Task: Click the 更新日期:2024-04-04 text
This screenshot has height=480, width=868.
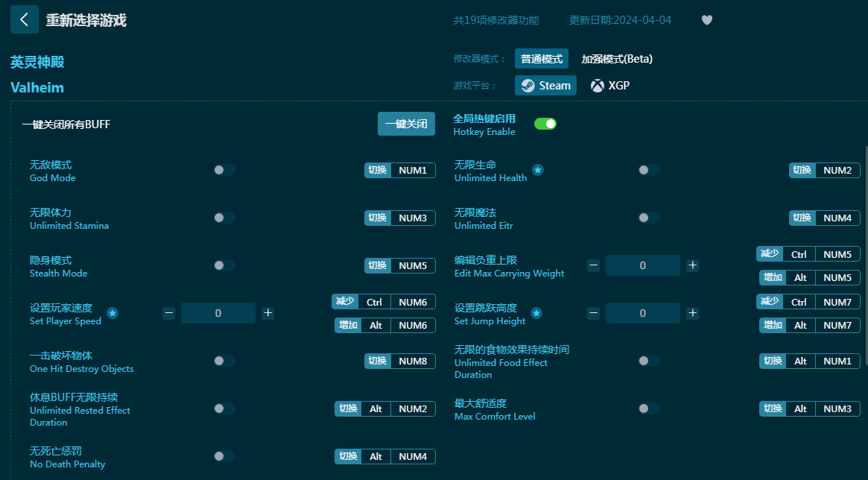Action: tap(620, 20)
